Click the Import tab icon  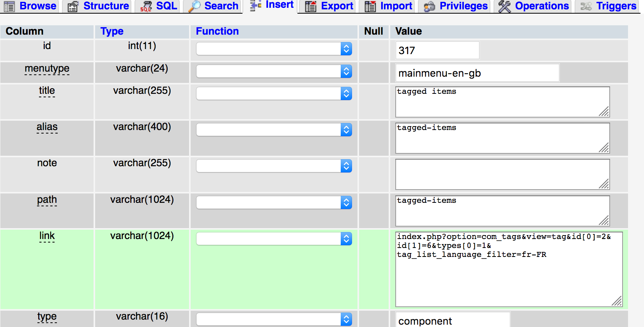[370, 6]
